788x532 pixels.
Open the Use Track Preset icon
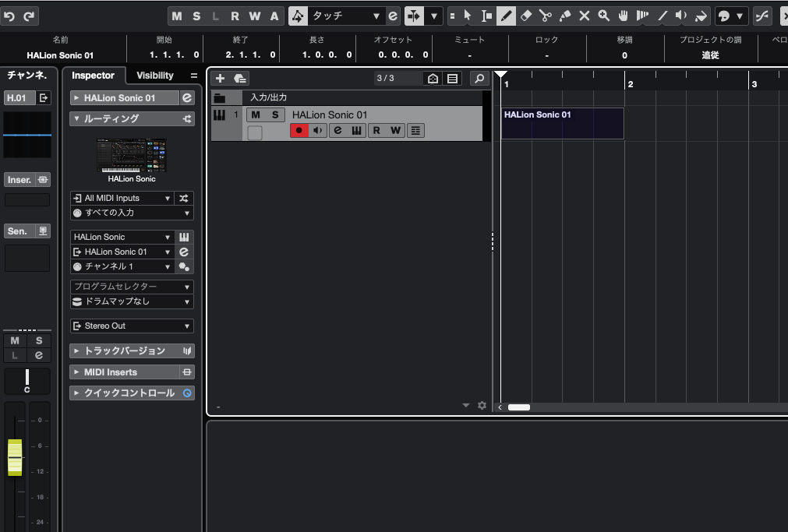240,79
